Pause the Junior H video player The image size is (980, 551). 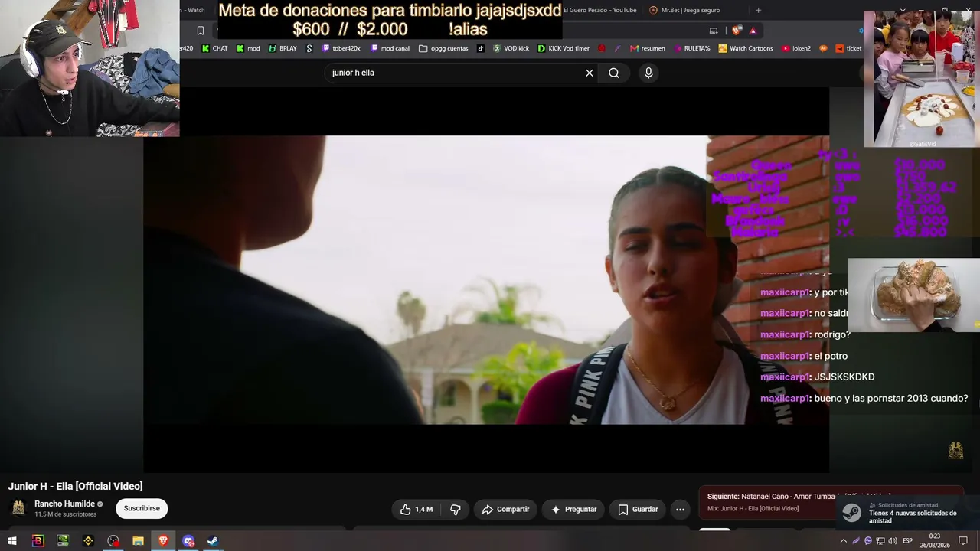pos(486,280)
